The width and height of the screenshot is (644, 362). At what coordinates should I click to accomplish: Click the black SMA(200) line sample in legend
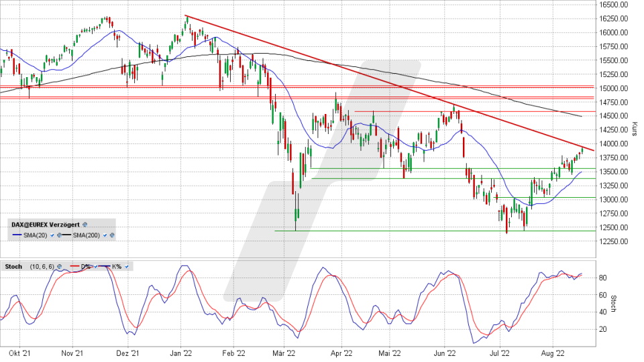coord(66,235)
